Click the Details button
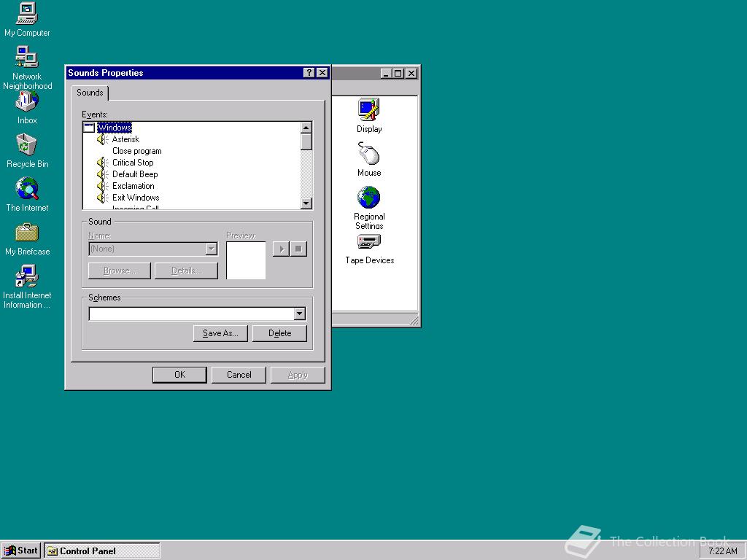The image size is (747, 560). 186,271
